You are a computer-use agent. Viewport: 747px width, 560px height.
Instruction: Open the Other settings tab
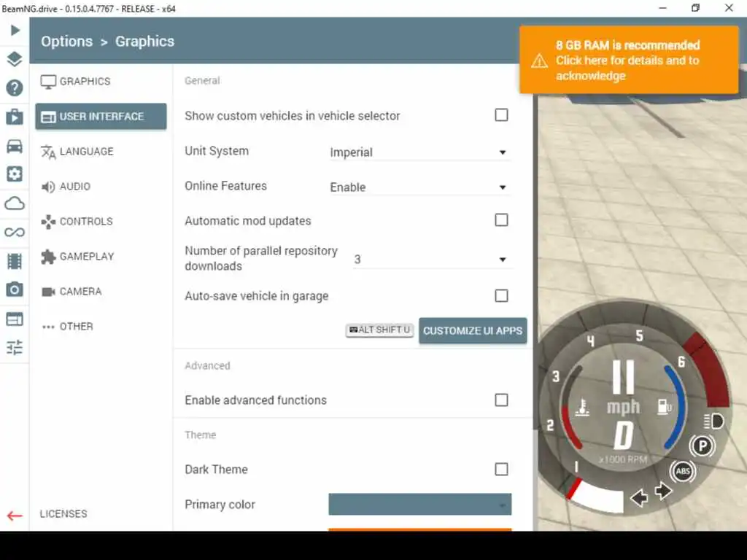[x=101, y=326]
